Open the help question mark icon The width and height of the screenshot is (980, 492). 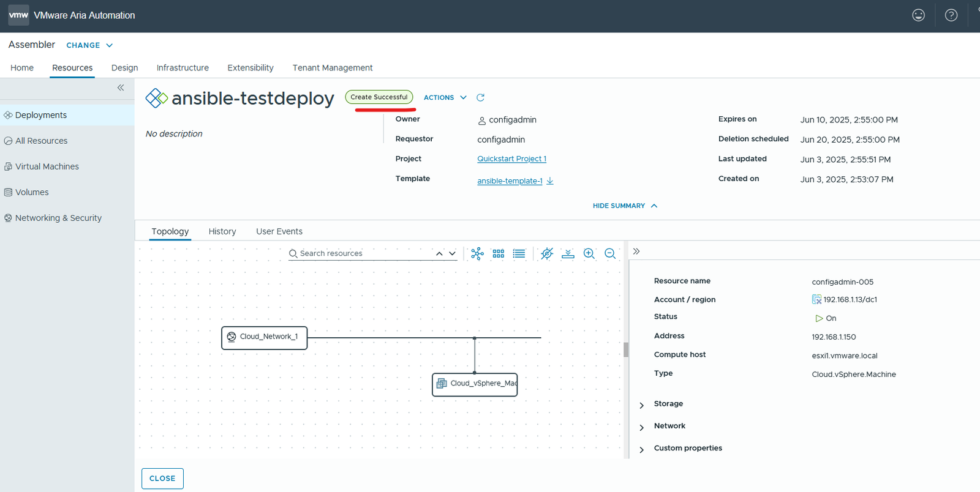coord(951,15)
